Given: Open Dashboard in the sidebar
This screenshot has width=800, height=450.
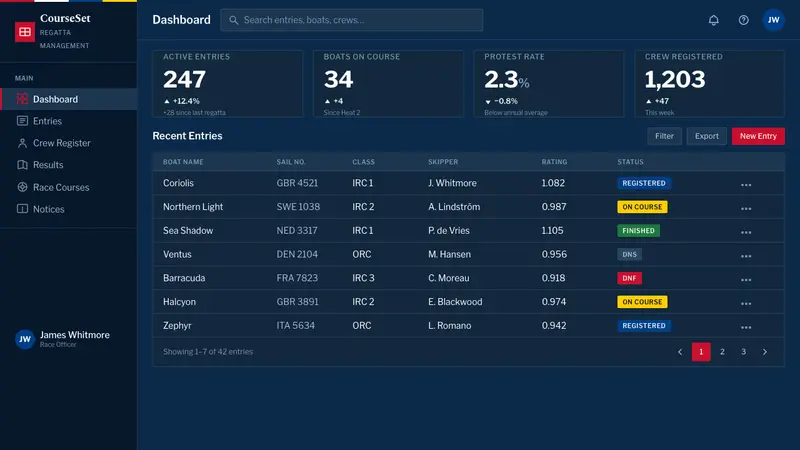Looking at the screenshot, I should coord(69,99).
